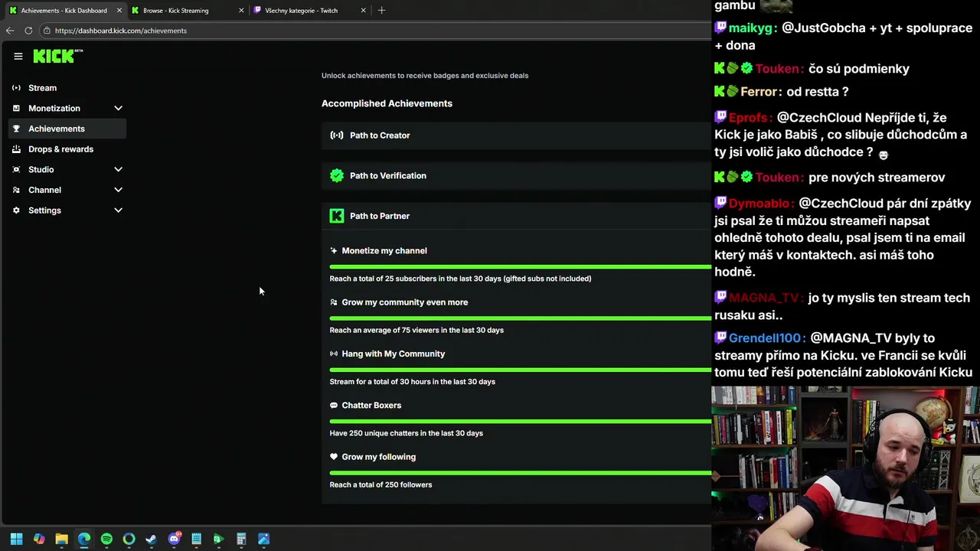Click the Stream sidebar icon
980x551 pixels.
pos(16,88)
